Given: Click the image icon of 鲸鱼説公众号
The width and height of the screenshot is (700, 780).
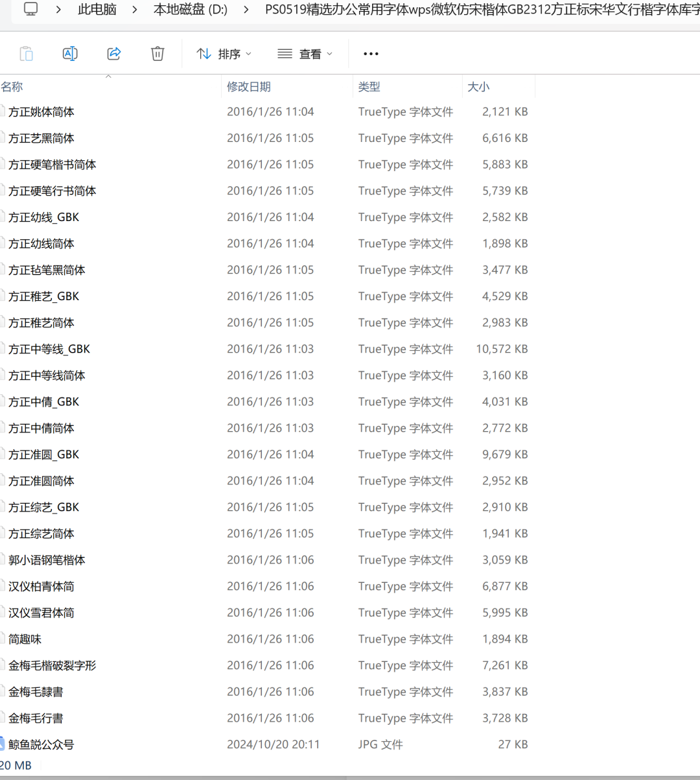Looking at the screenshot, I should [x=2, y=744].
